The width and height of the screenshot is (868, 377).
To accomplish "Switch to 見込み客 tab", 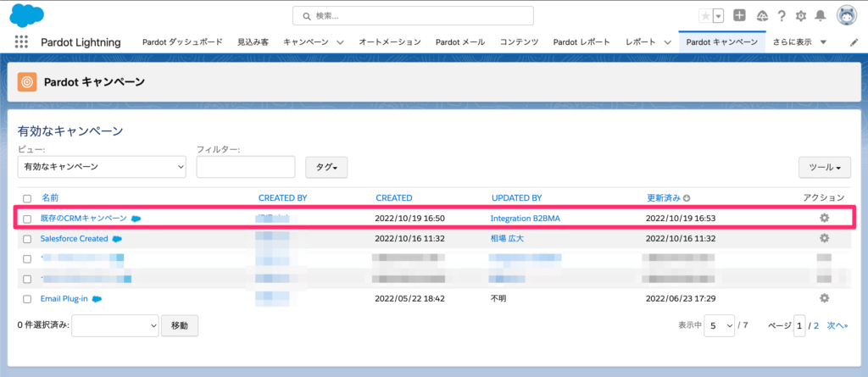I will [x=253, y=42].
